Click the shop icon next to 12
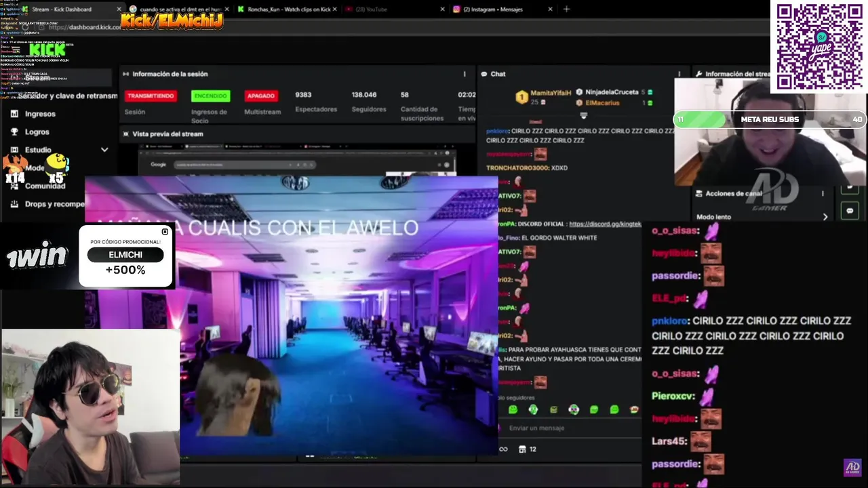868x488 pixels. 522,449
